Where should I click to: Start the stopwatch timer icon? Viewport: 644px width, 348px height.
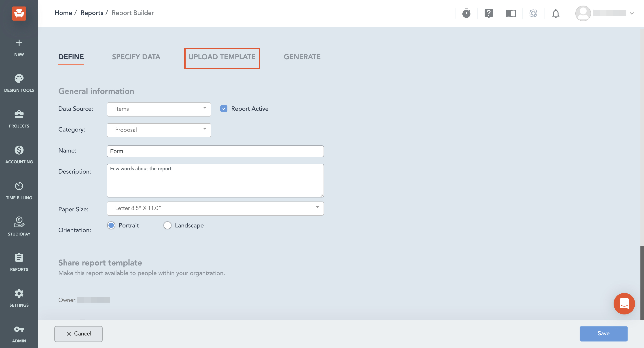coord(466,13)
